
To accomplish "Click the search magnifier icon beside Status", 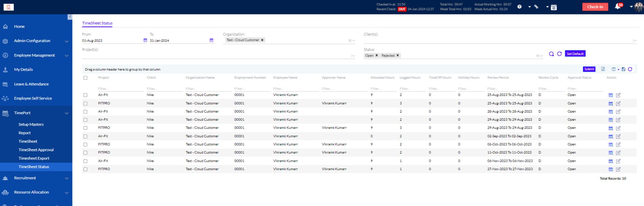I will (x=551, y=54).
